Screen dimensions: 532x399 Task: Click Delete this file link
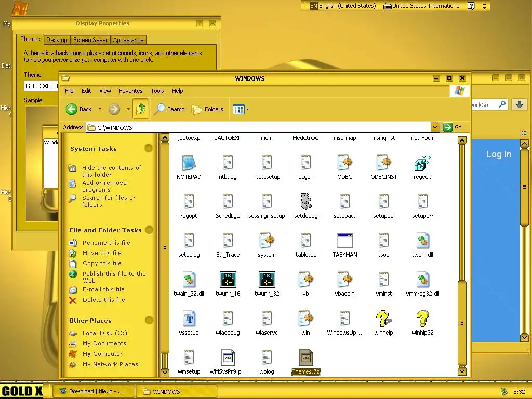tap(103, 300)
